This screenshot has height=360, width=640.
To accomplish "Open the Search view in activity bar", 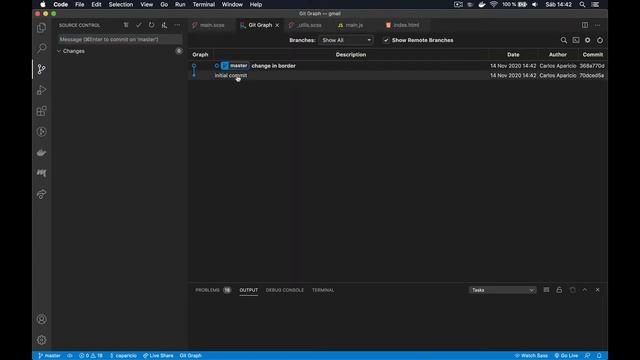I will coord(42,48).
